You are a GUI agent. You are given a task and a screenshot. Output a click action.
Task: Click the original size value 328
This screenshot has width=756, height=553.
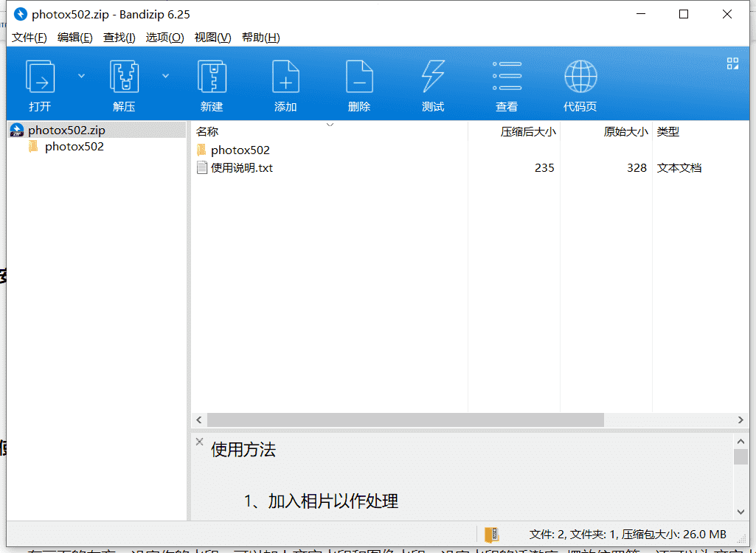637,168
